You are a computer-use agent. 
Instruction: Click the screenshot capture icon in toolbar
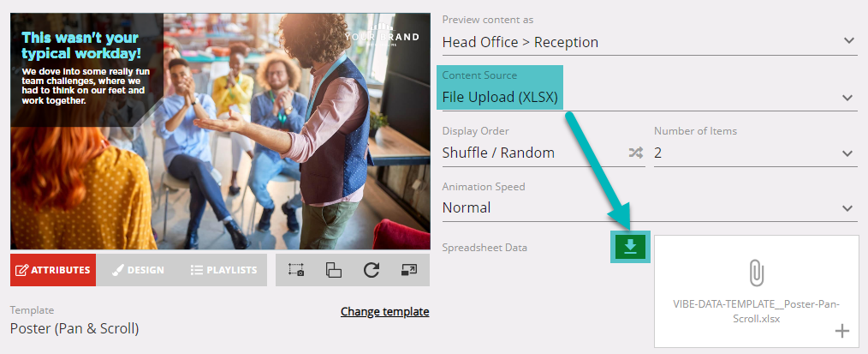296,270
